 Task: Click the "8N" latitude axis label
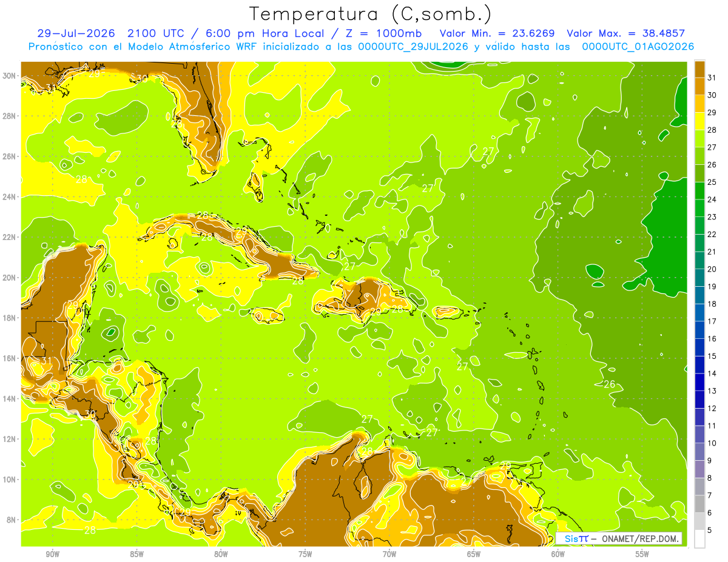pos(12,520)
